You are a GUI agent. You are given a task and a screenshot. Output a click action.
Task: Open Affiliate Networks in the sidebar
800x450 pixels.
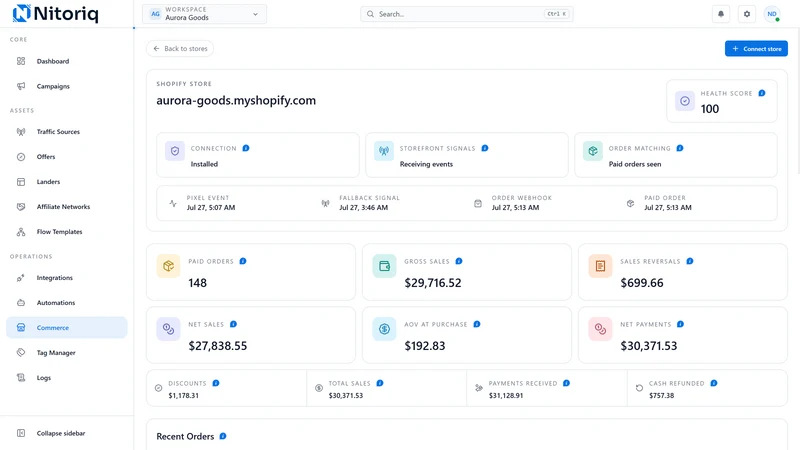pyautogui.click(x=66, y=207)
